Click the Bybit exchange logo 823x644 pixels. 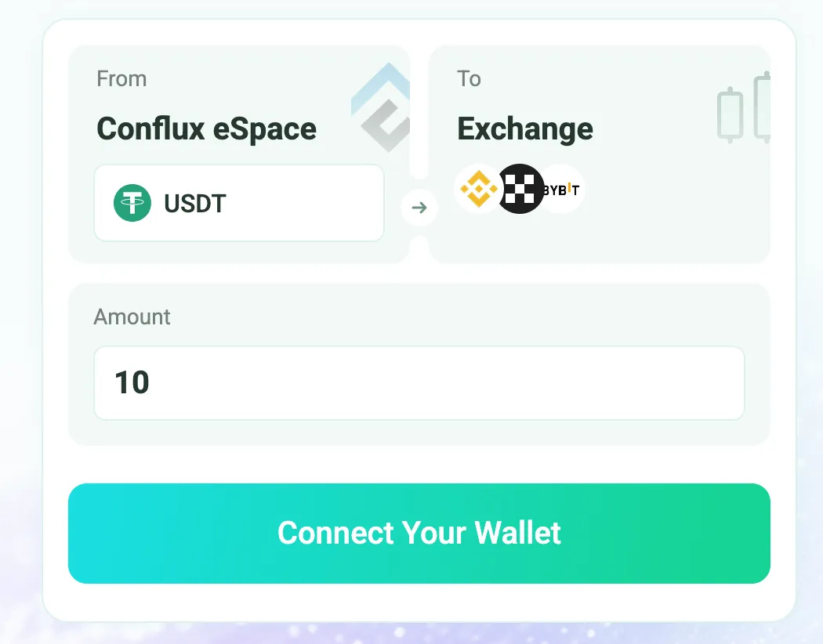563,190
